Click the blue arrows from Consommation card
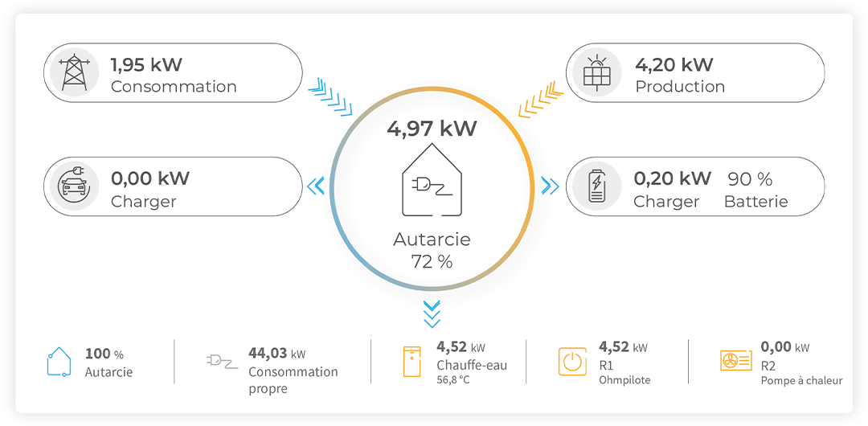The image size is (868, 426). (x=330, y=96)
